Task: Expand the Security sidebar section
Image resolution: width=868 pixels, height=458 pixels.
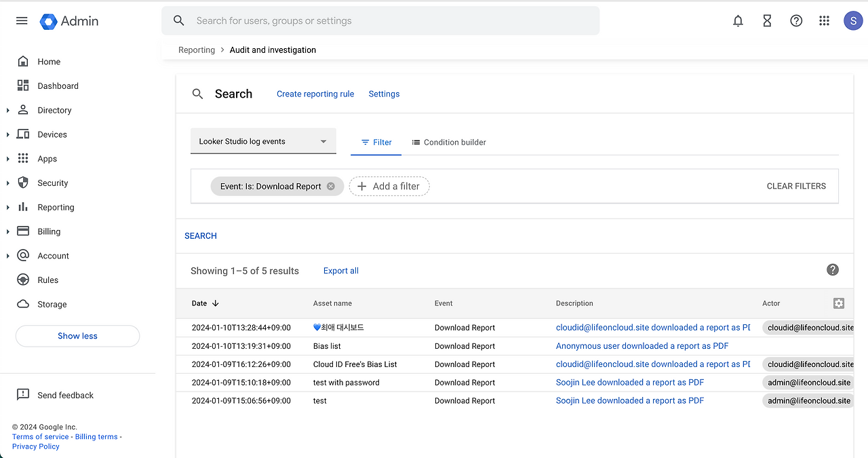Action: (8, 183)
